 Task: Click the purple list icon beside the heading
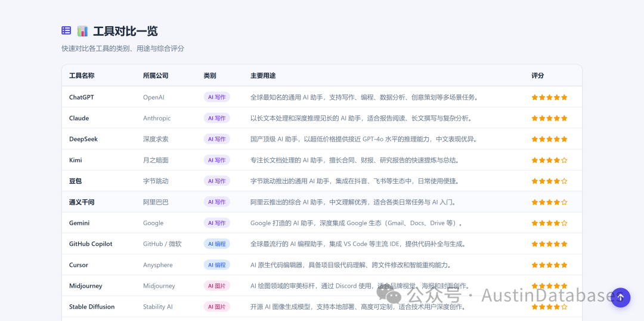coord(66,30)
